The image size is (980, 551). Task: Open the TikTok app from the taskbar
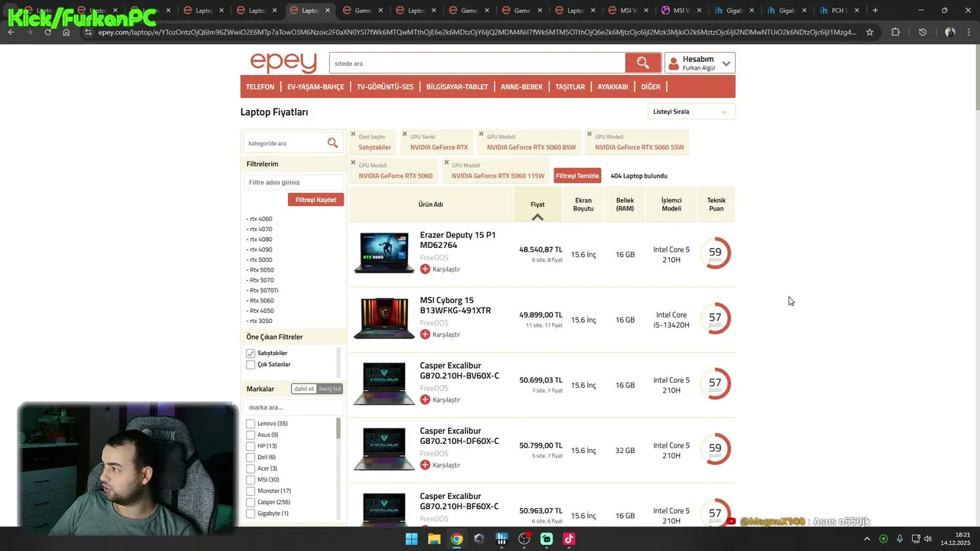(x=569, y=539)
